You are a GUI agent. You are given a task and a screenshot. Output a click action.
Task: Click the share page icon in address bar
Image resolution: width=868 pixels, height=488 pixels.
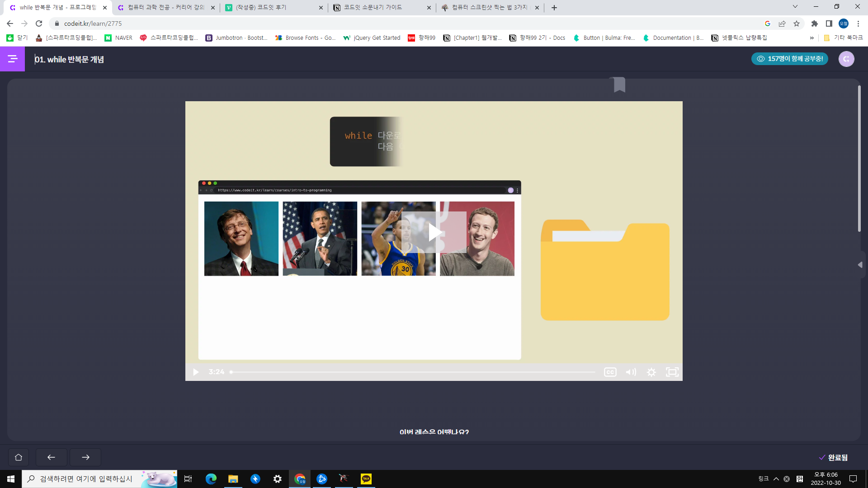click(782, 23)
